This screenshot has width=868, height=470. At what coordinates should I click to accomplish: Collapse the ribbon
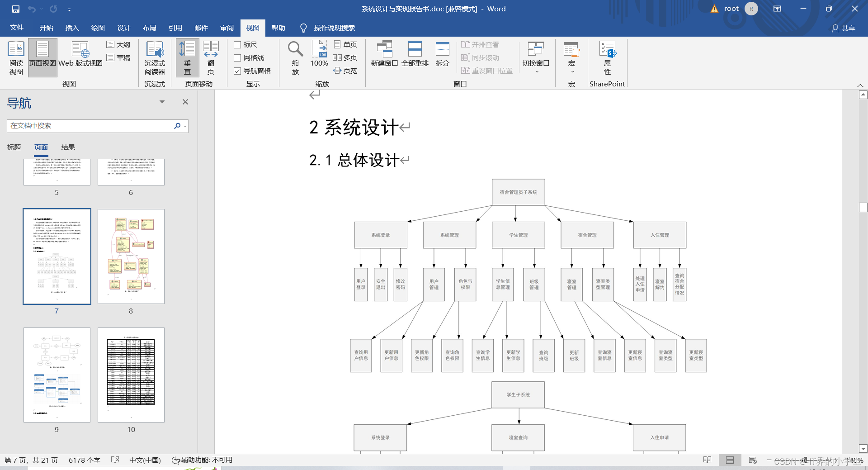860,85
